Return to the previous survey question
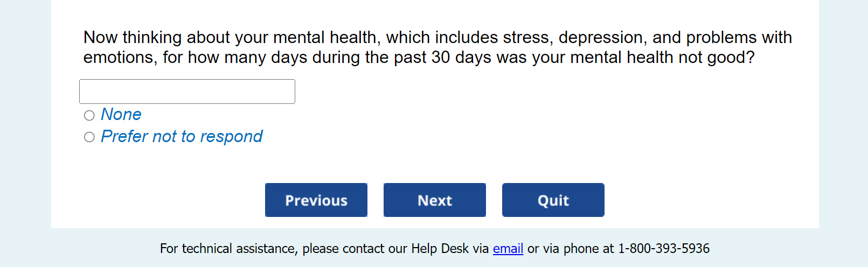Screen dimensions: 868x267 point(316,200)
